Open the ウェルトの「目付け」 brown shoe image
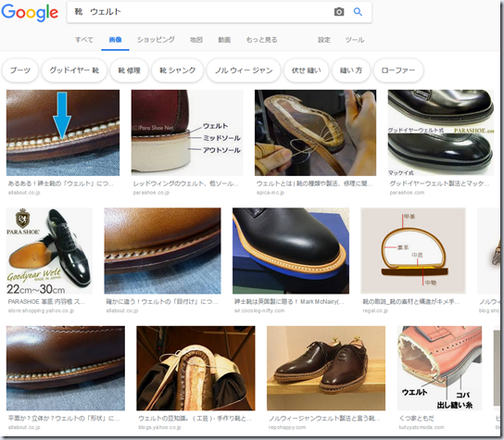 coord(162,251)
